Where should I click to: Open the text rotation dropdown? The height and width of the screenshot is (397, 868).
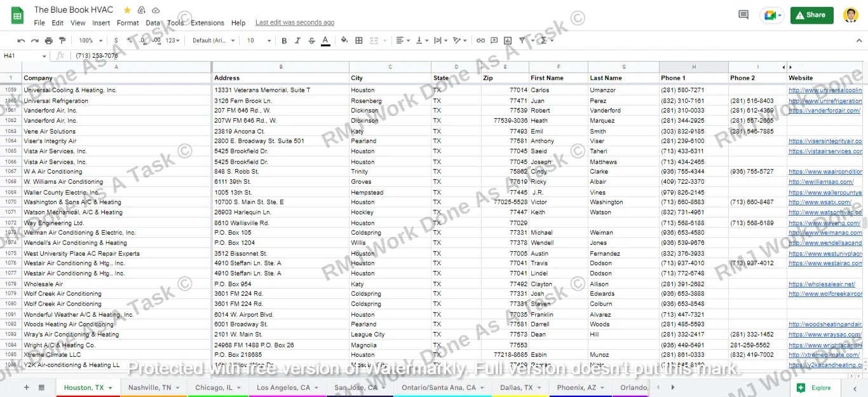coord(460,41)
